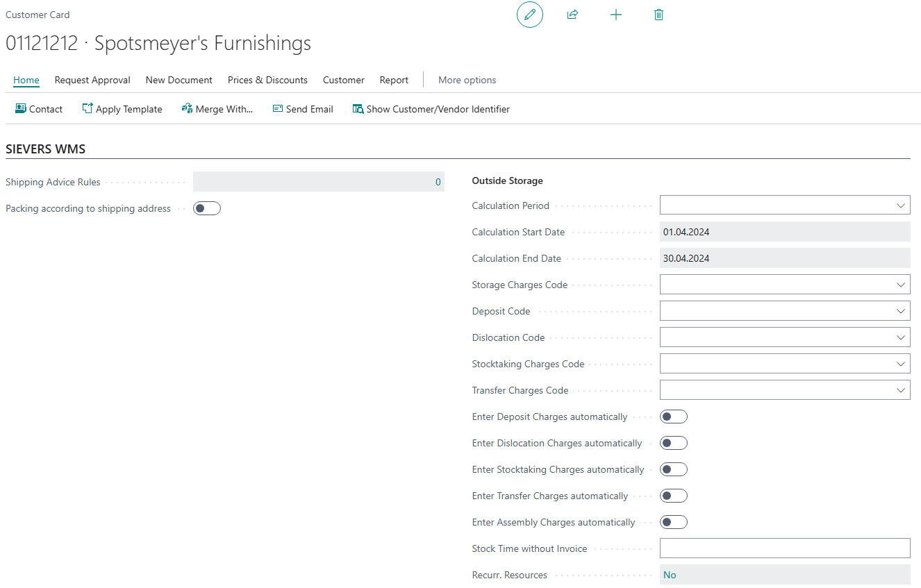Click More options link

click(x=467, y=80)
